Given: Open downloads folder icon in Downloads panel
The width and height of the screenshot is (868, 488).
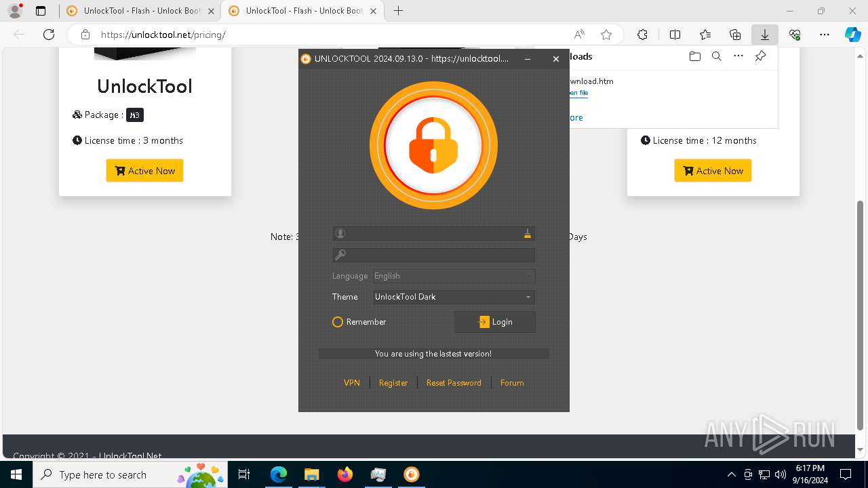Looking at the screenshot, I should (694, 56).
